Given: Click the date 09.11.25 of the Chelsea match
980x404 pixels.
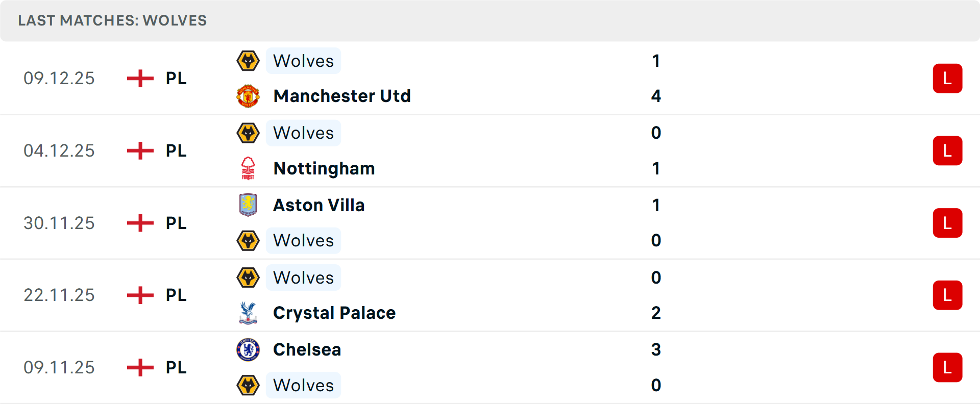Looking at the screenshot, I should [59, 367].
